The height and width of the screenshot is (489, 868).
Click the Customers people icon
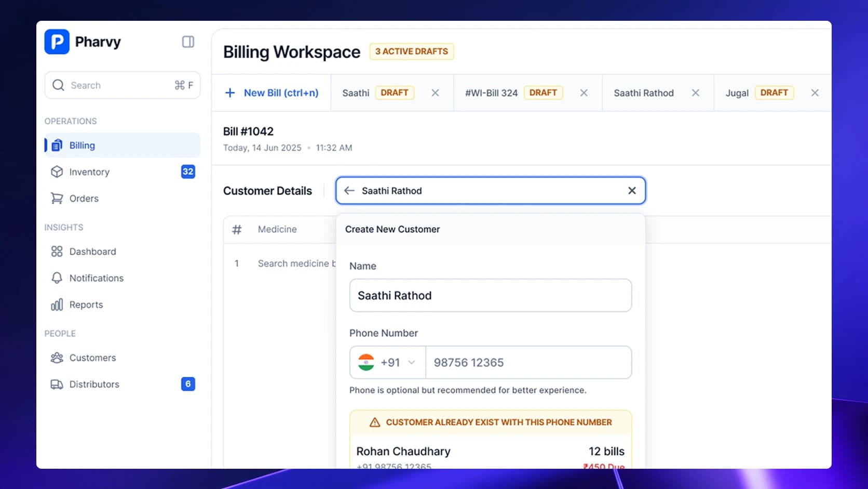(x=57, y=358)
